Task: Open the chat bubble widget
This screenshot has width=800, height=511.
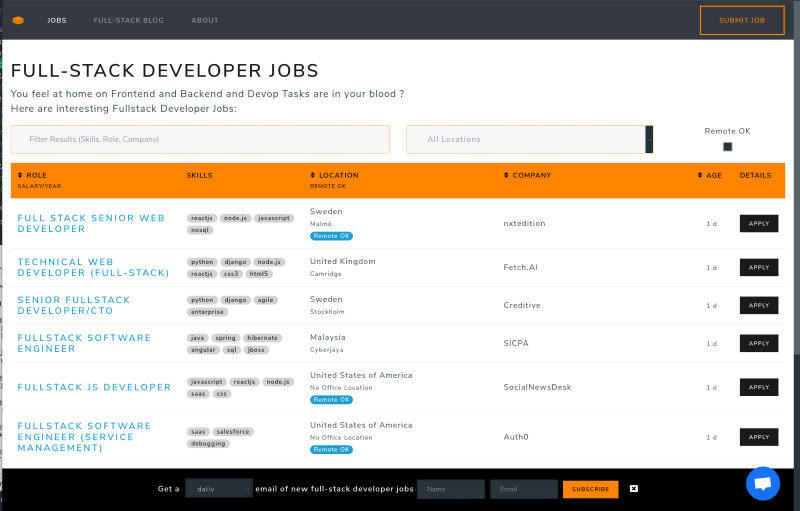Action: [x=763, y=483]
